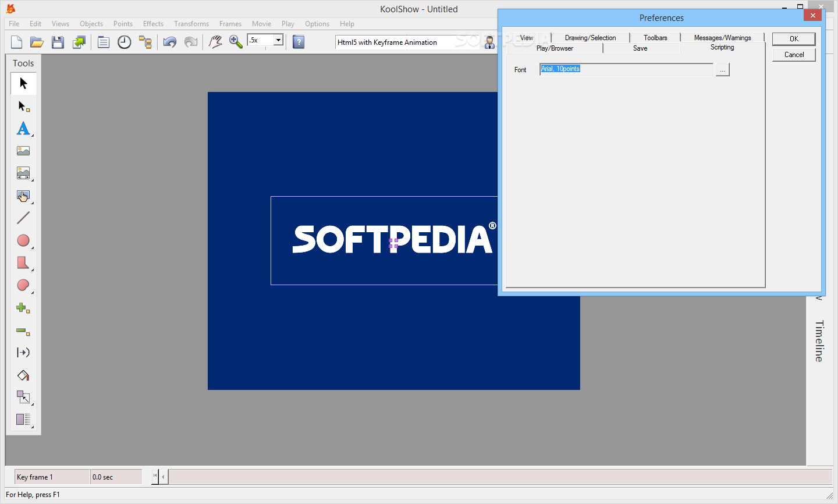
Task: Open the Points menu
Action: pos(123,24)
